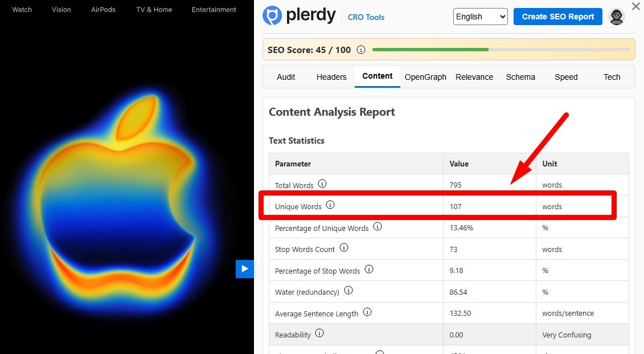644x354 pixels.
Task: Click the Readability info icon
Action: click(x=319, y=333)
